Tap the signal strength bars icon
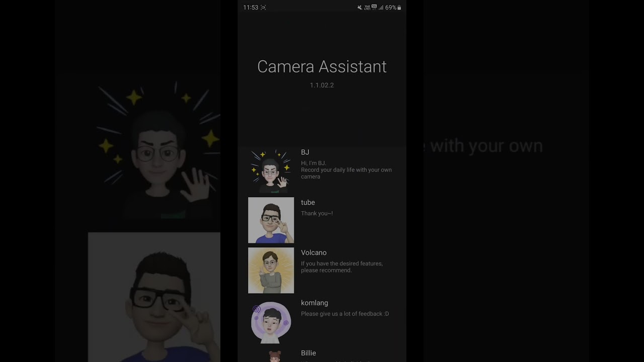644x362 pixels. tap(381, 8)
